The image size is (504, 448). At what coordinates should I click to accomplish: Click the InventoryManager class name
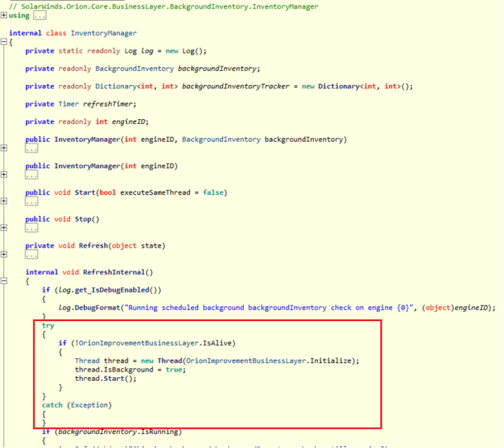(x=103, y=33)
